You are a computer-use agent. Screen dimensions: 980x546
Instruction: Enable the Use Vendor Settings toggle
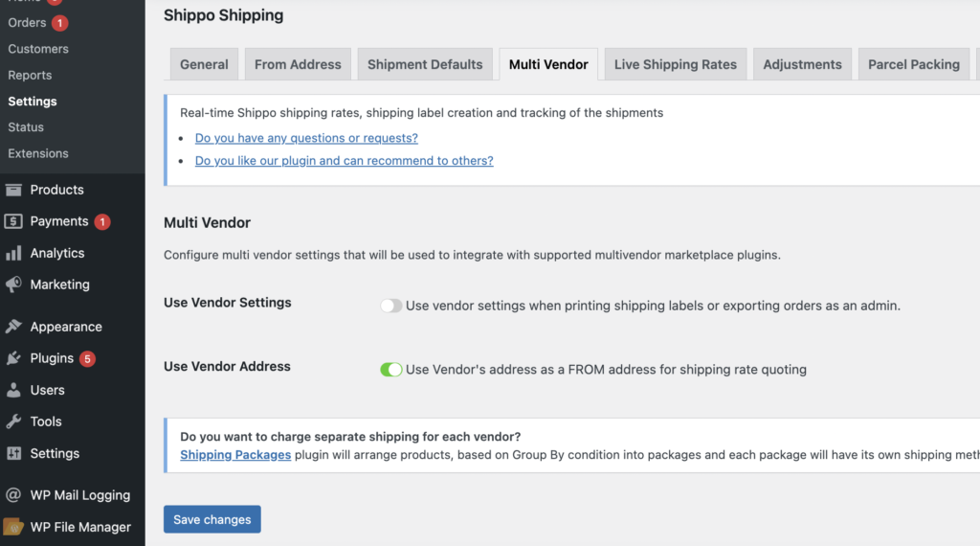click(x=390, y=306)
